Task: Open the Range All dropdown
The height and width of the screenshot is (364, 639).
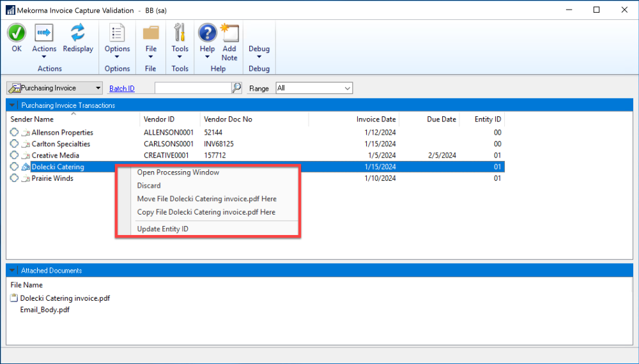Action: pos(314,88)
